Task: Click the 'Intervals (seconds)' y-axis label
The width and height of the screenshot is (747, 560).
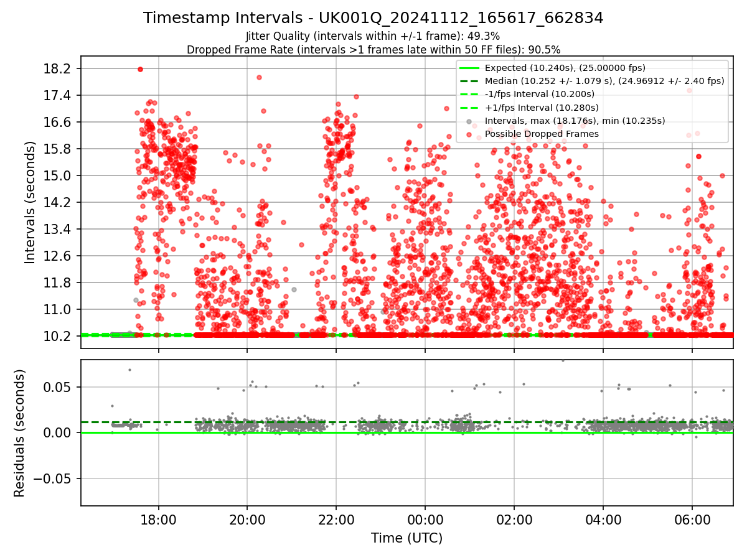Action: pos(30,202)
